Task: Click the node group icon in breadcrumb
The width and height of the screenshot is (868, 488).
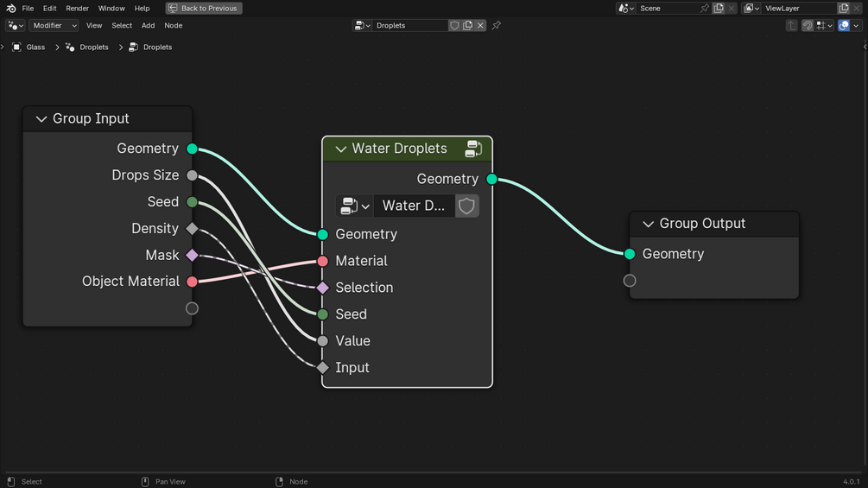Action: coord(133,47)
